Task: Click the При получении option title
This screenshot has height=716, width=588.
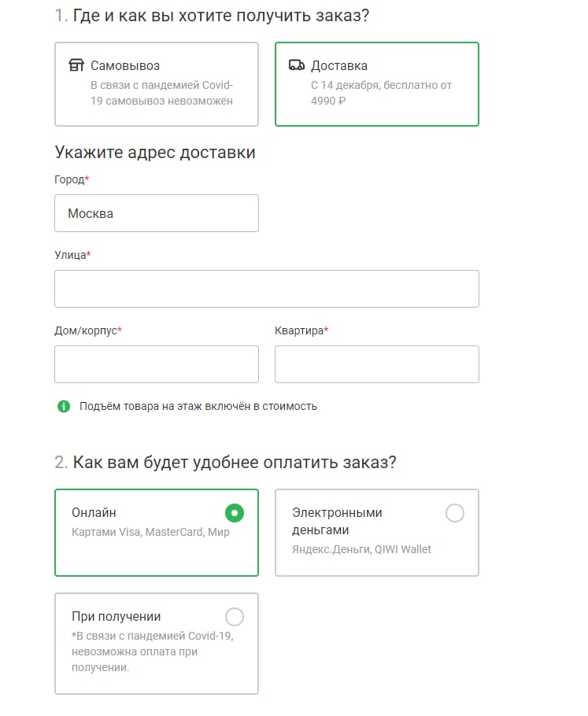Action: [116, 617]
